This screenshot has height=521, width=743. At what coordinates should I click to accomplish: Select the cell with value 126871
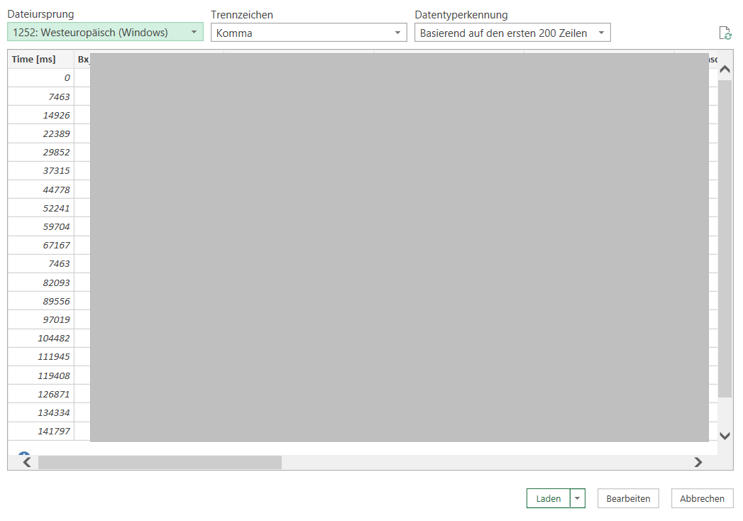tap(41, 394)
